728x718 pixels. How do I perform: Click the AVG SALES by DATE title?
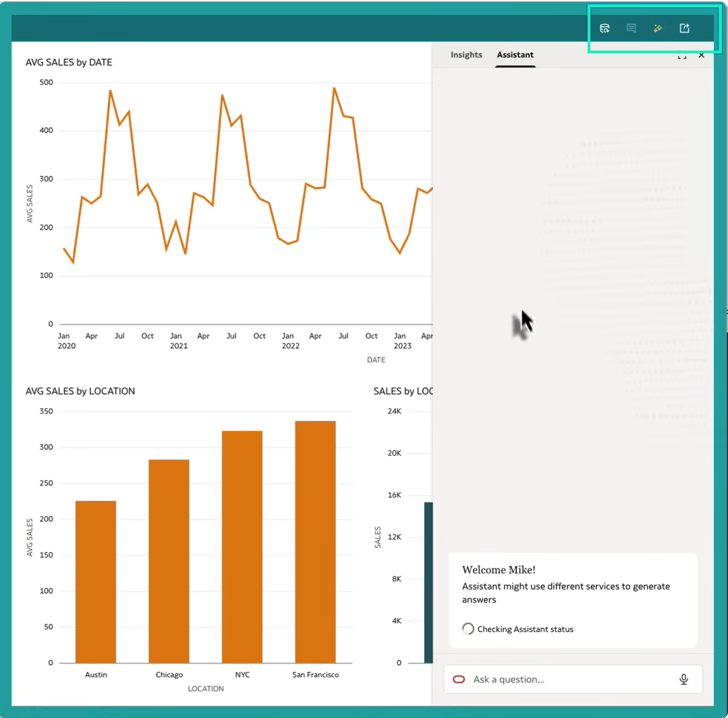coord(69,62)
